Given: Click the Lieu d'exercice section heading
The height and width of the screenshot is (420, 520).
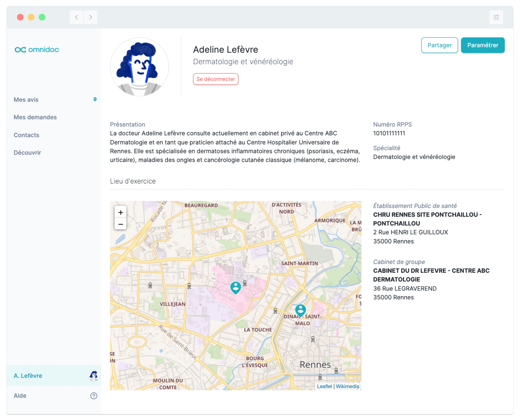Looking at the screenshot, I should pos(133,181).
